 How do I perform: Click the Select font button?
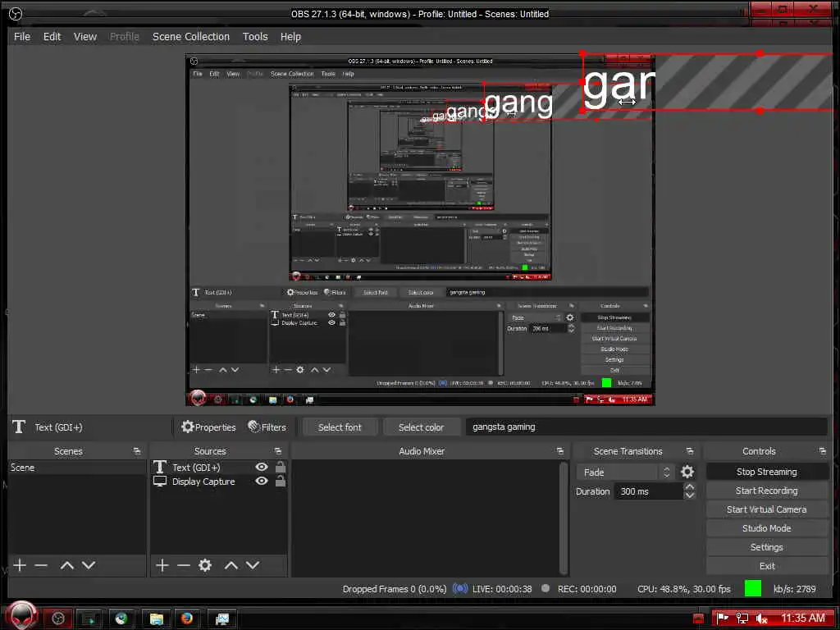(340, 427)
